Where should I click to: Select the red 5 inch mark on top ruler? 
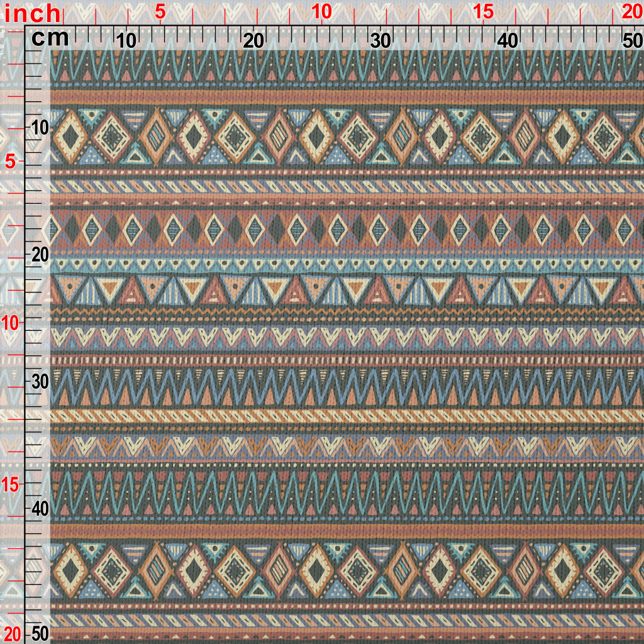(x=160, y=11)
